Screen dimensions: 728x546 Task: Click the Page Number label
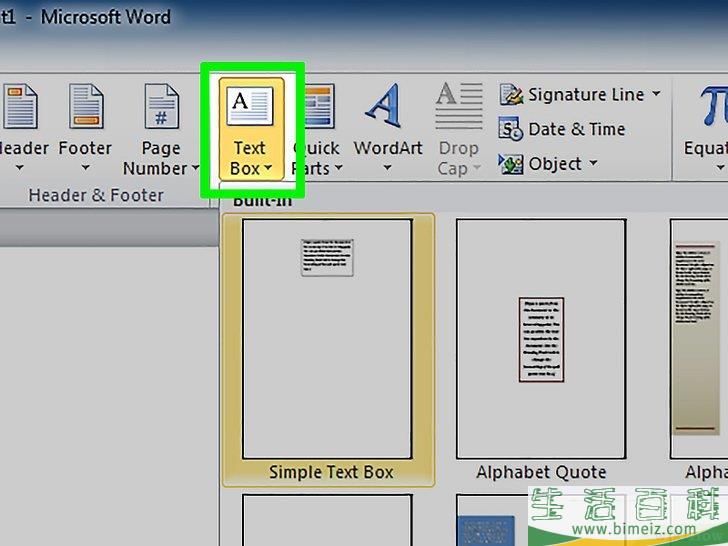click(156, 158)
